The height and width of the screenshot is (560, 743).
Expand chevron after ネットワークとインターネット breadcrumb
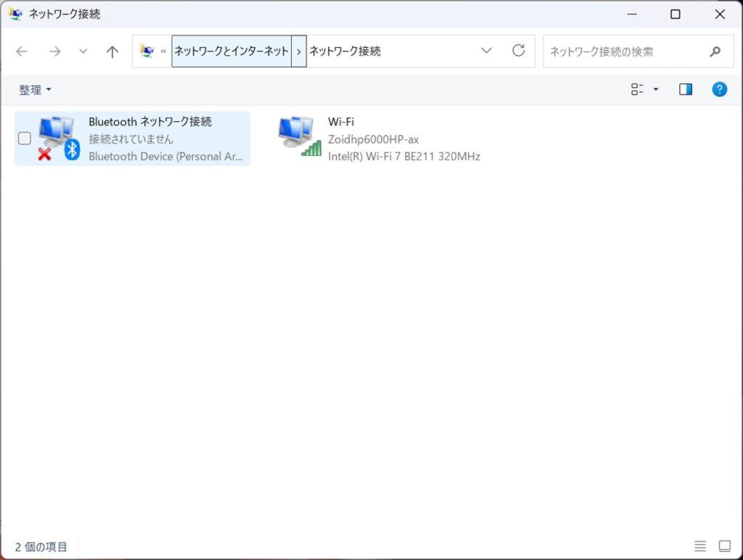pos(298,52)
